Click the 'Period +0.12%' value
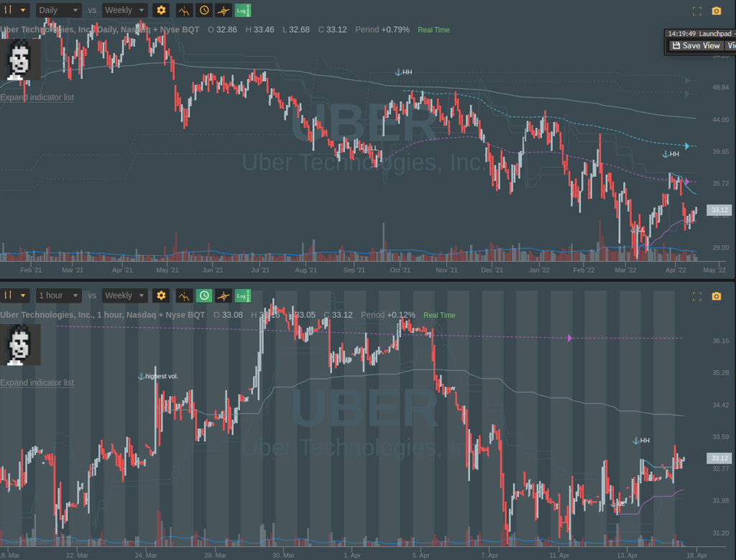The height and width of the screenshot is (560, 736). (x=387, y=315)
